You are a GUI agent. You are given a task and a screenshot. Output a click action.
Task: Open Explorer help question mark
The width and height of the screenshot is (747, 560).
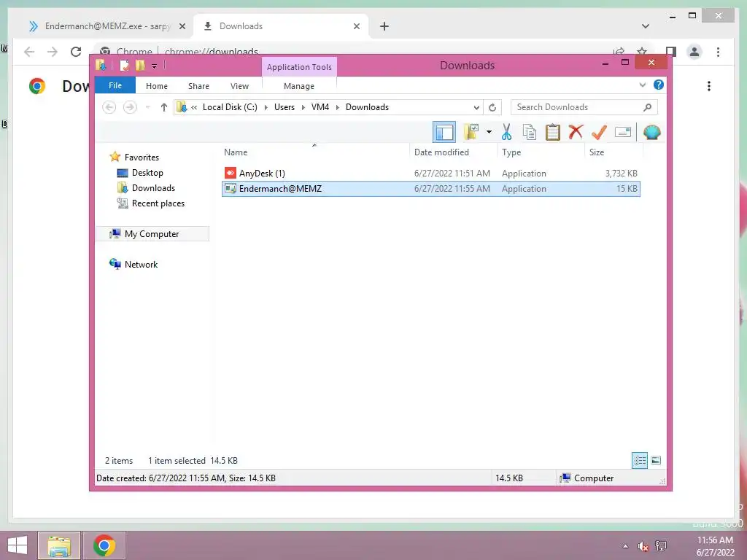click(x=659, y=85)
